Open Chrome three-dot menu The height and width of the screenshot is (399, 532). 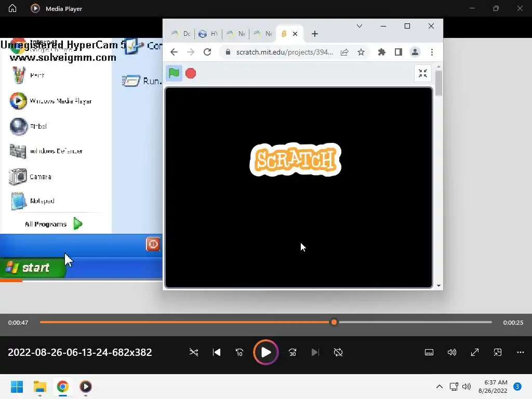point(432,52)
